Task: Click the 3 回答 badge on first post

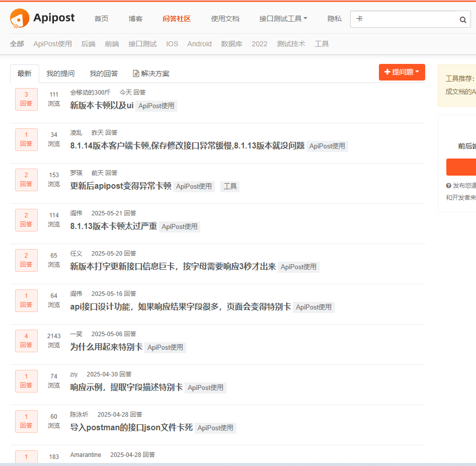Action: coord(26,99)
